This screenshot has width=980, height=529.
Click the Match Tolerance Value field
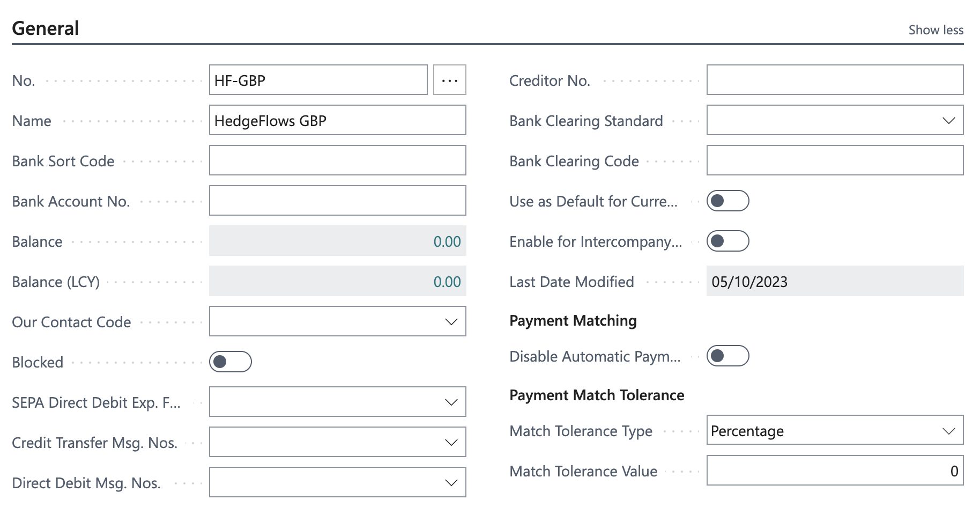(834, 471)
